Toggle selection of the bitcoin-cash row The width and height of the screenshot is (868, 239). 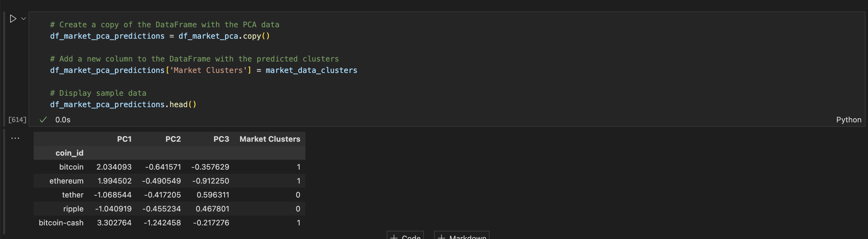pyautogui.click(x=61, y=223)
